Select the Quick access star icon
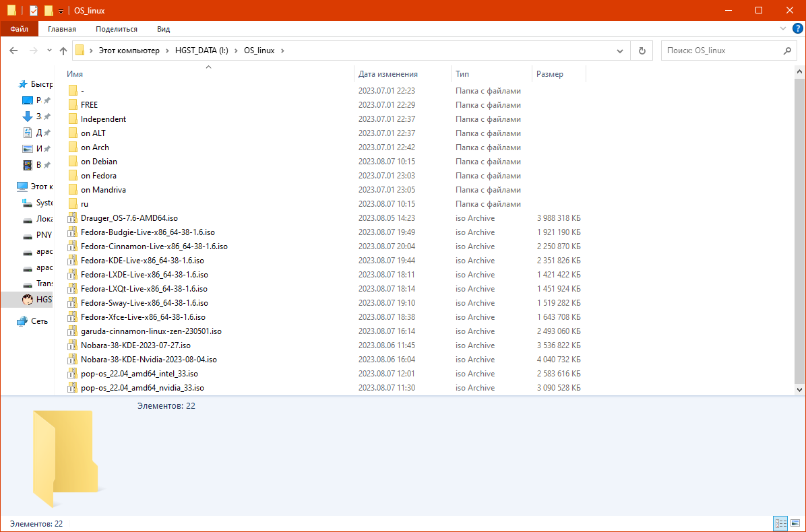Image resolution: width=806 pixels, height=532 pixels. [x=23, y=84]
